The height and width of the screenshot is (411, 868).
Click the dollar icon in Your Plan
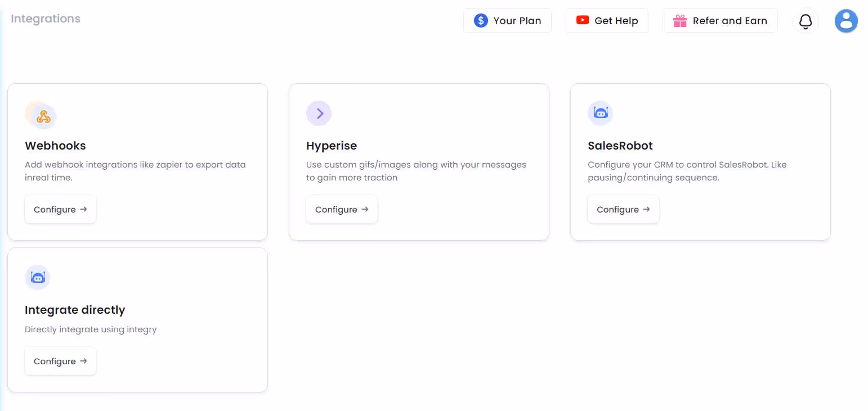tap(481, 20)
